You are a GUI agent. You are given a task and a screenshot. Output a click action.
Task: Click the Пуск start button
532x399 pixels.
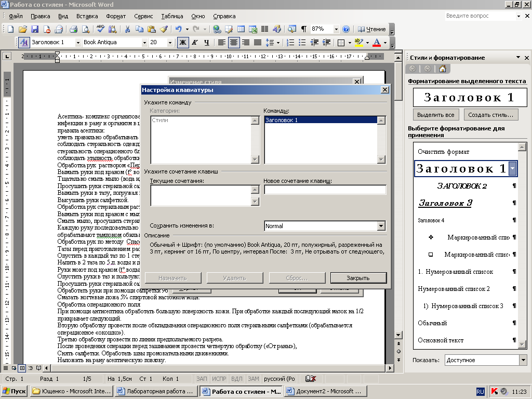(15, 391)
